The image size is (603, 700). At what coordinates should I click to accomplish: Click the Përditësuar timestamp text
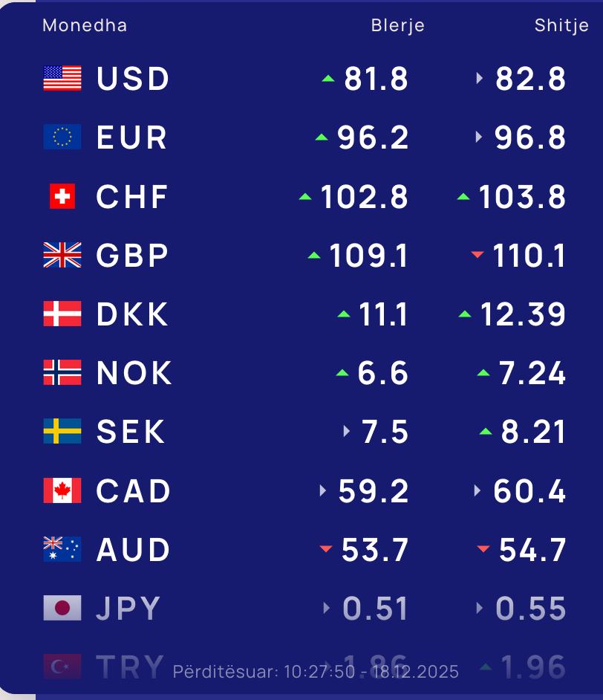click(316, 673)
